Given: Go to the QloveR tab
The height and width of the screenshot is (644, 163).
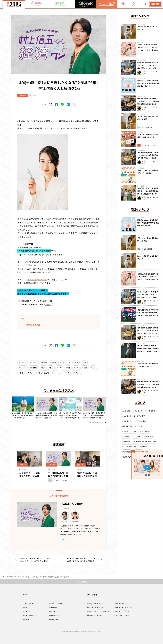Looking at the screenshot, I should pyautogui.click(x=85, y=4).
